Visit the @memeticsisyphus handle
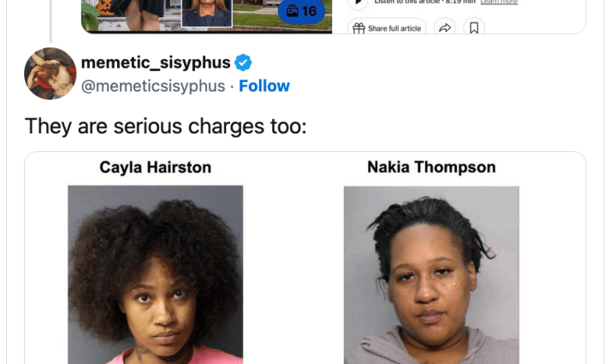 tap(153, 86)
